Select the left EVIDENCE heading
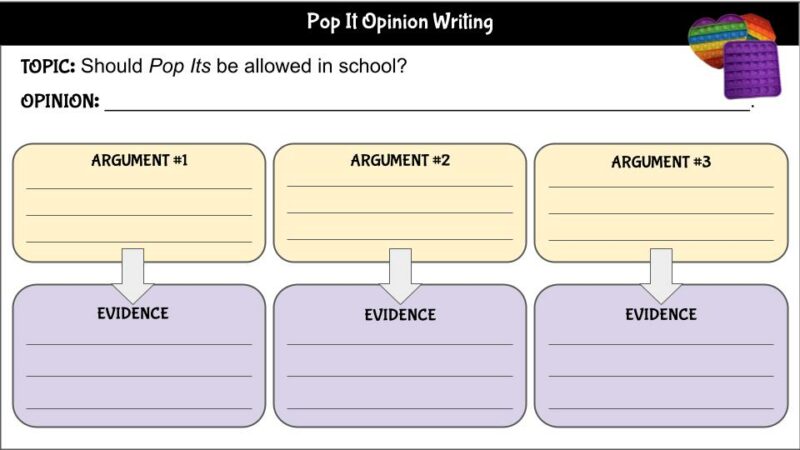 (133, 313)
